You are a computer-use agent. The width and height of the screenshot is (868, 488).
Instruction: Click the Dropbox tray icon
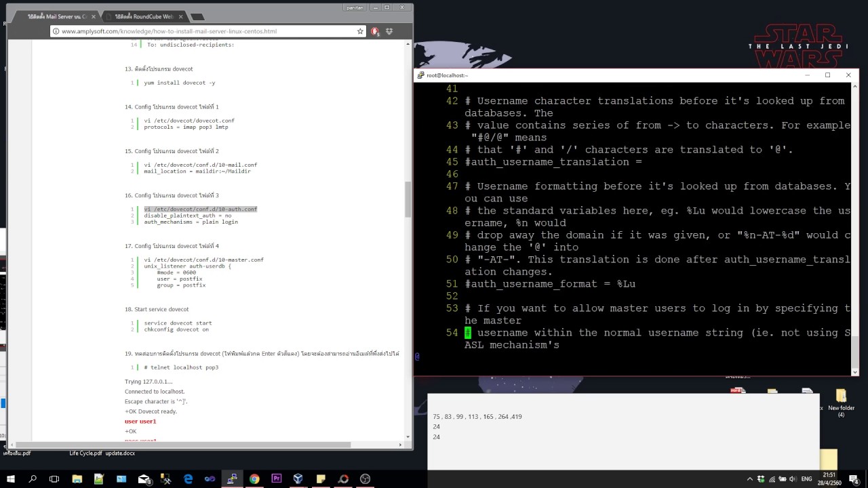click(x=760, y=479)
